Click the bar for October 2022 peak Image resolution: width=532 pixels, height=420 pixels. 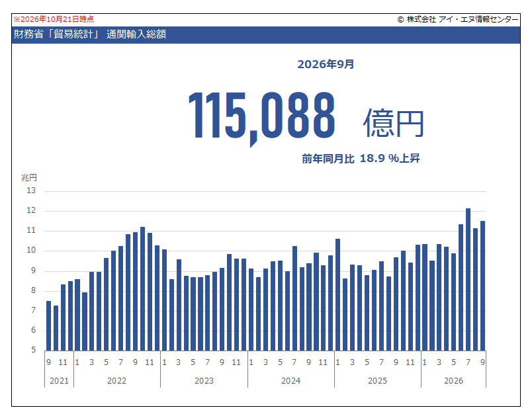142,289
